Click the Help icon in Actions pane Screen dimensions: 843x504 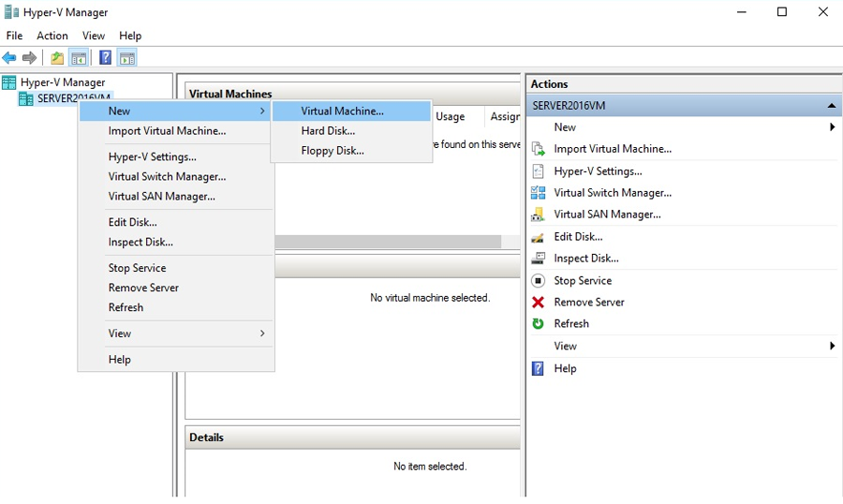(x=539, y=368)
